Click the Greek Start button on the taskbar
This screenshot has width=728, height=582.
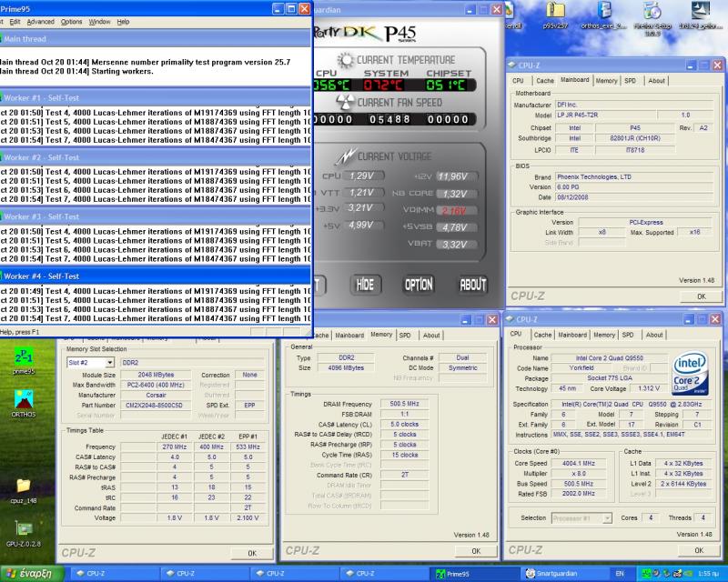33,574
